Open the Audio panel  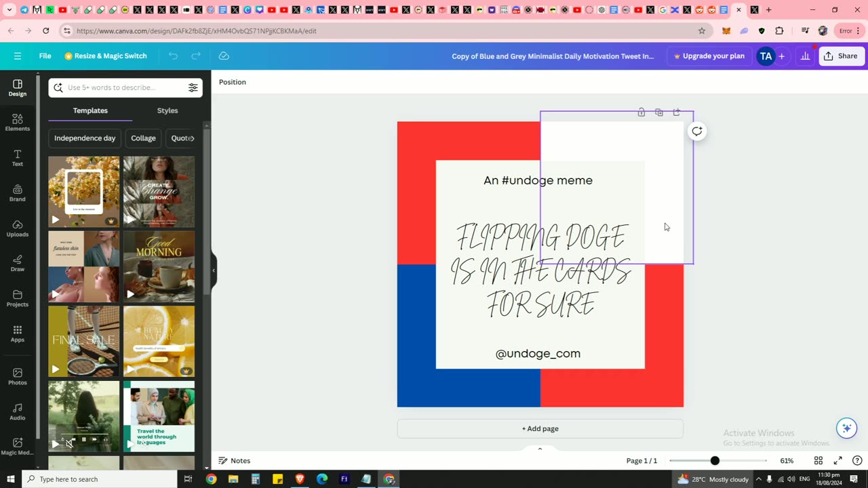(x=18, y=412)
